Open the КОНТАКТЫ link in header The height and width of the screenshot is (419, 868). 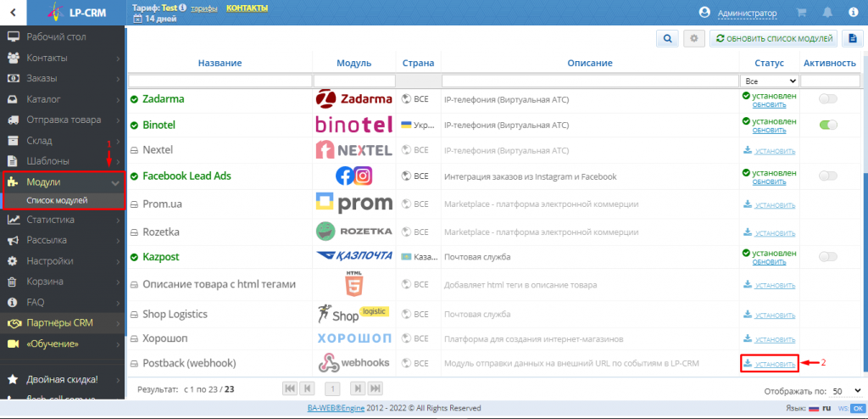[x=247, y=8]
